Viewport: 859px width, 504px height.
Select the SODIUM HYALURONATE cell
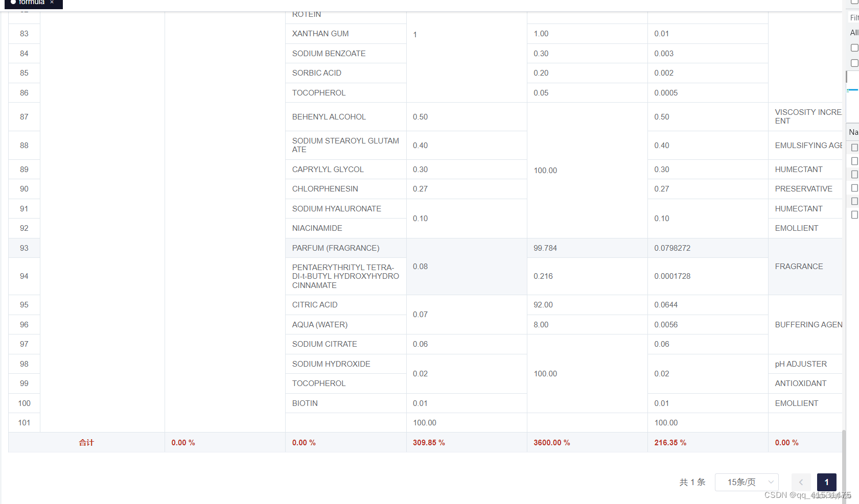pos(336,208)
